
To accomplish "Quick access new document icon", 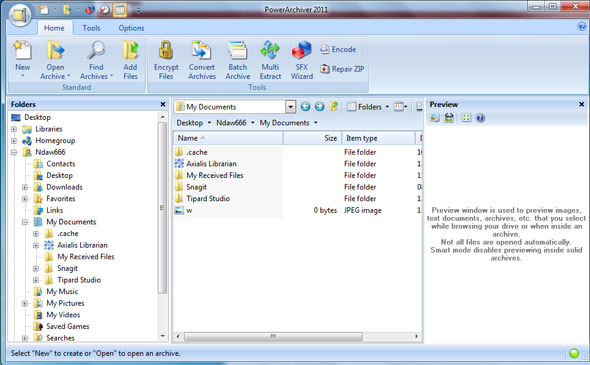I will click(x=44, y=10).
